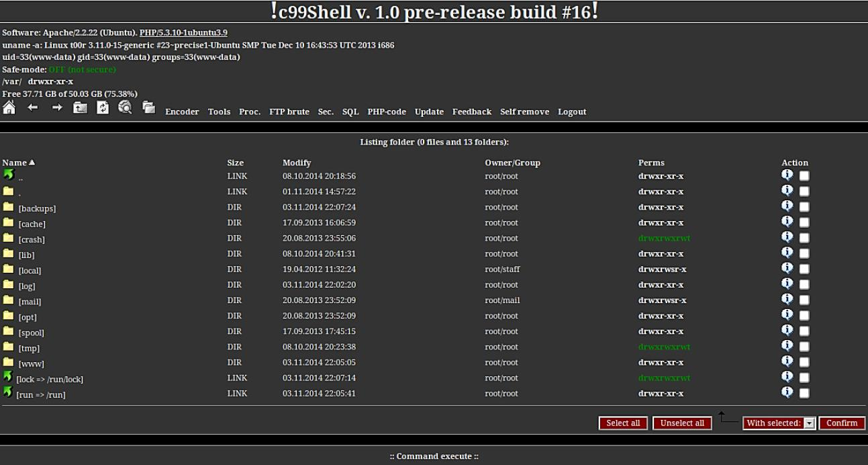The image size is (868, 465).
Task: Click the up-one-folder icon in the toolbar
Action: pos(81,108)
